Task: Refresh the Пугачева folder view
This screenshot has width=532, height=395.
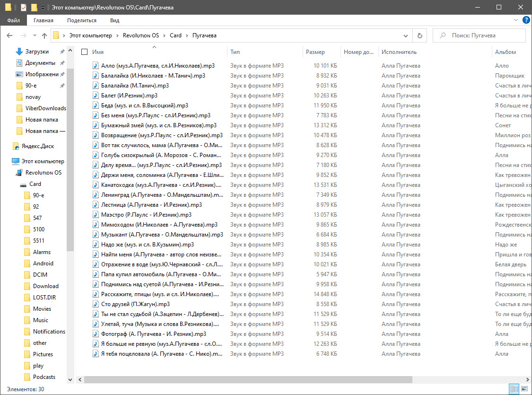Action: 419,35
